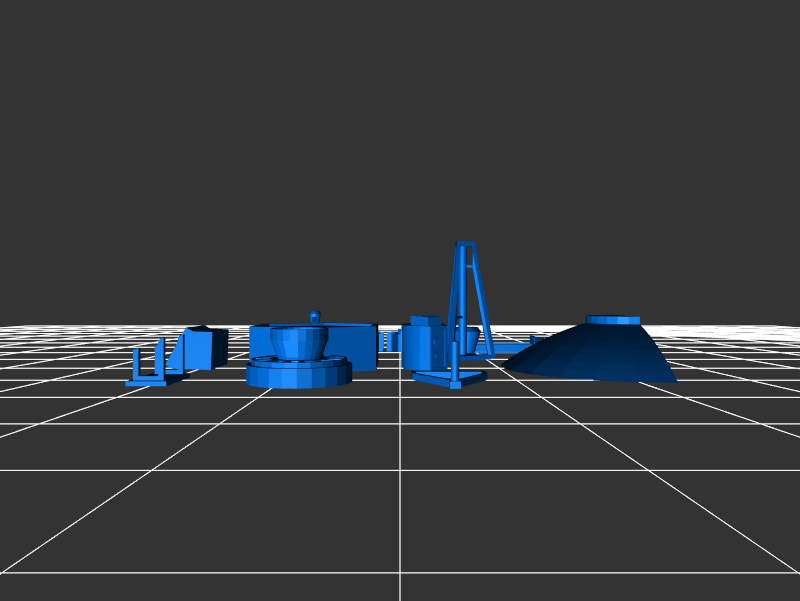800x601 pixels.
Task: Click the small pegs between block and cylinder
Action: (x=388, y=341)
